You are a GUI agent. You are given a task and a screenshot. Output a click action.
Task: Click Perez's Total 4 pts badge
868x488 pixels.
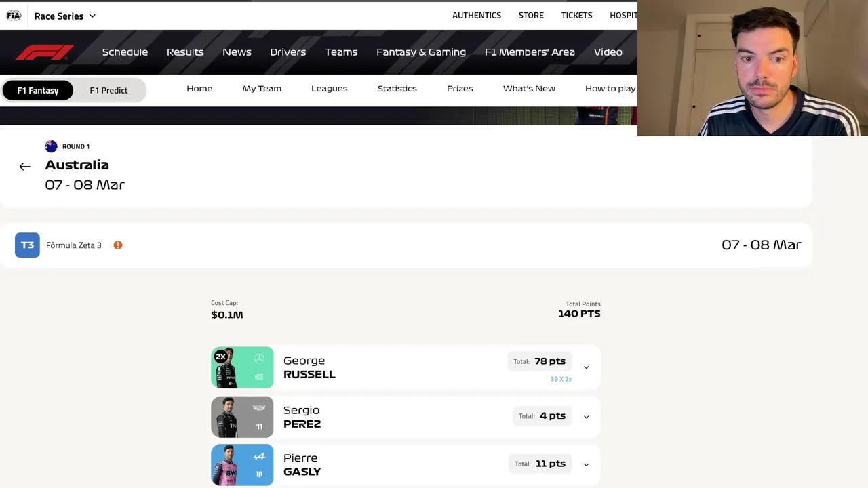(542, 416)
